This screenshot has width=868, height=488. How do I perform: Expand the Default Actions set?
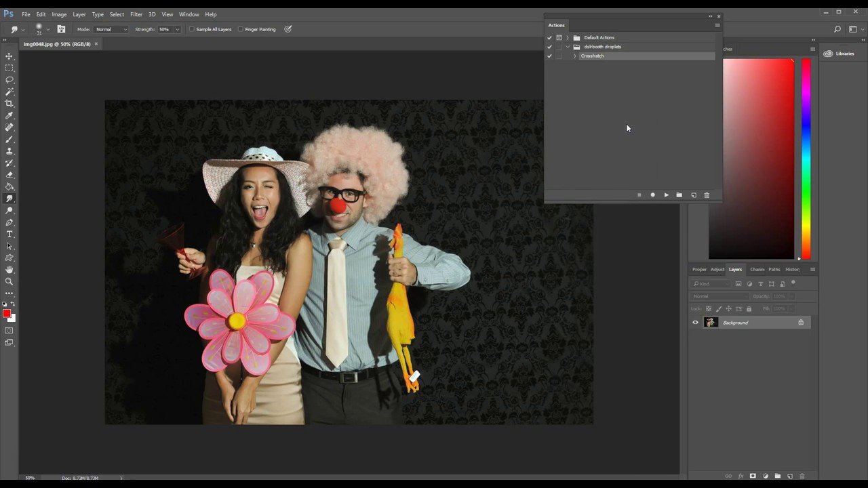pos(568,38)
